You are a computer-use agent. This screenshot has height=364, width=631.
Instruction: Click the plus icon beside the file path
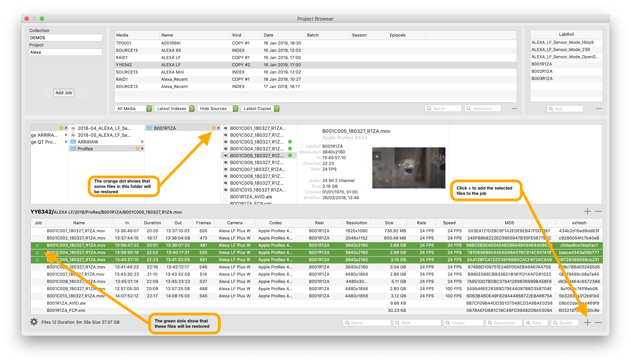[587, 212]
